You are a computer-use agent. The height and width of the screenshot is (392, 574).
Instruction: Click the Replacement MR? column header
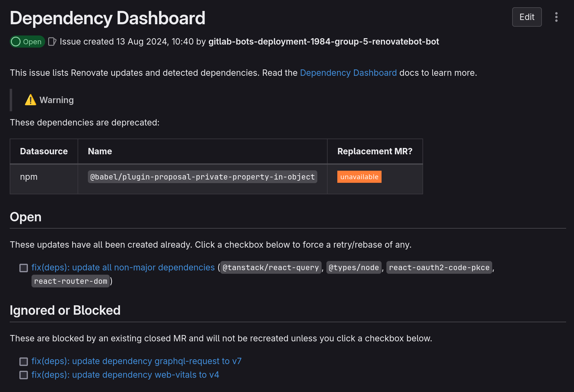[x=375, y=151]
